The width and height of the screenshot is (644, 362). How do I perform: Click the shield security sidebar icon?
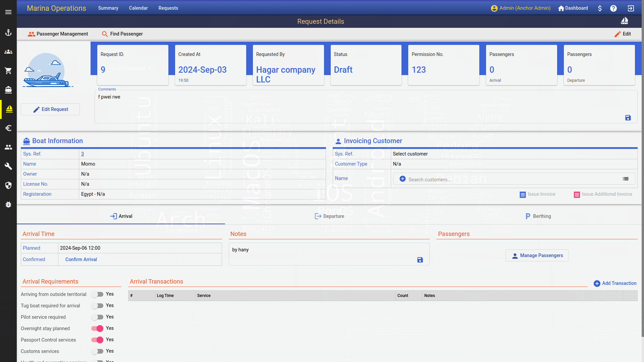click(8, 185)
